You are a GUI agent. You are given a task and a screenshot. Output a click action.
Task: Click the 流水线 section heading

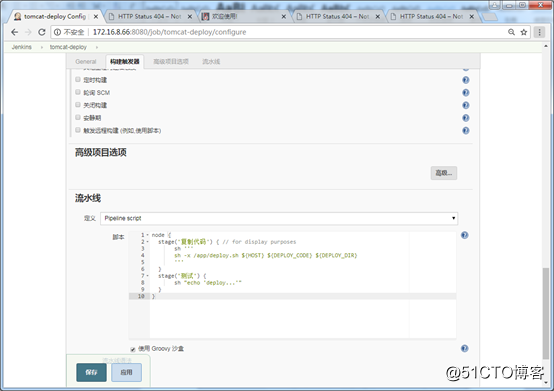coord(88,198)
